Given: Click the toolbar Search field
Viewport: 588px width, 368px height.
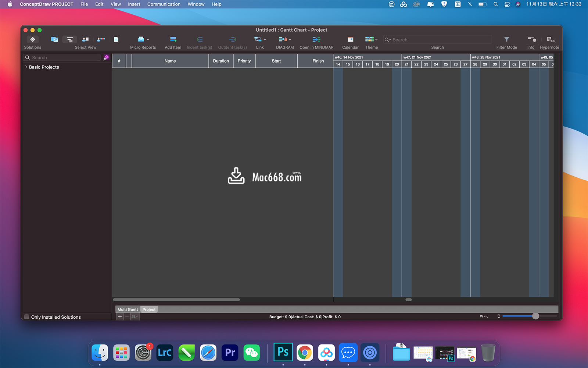Looking at the screenshot, I should tap(437, 40).
